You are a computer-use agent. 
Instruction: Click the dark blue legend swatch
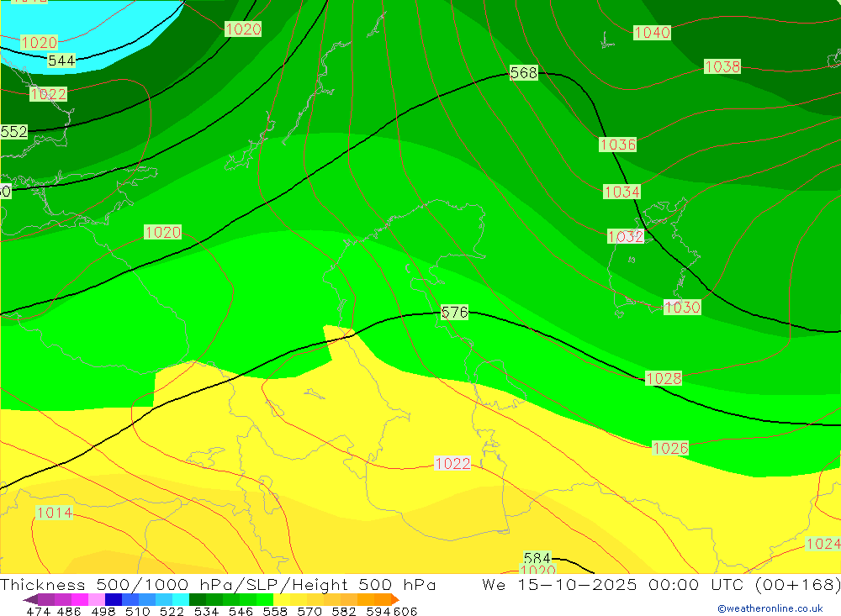(x=114, y=599)
